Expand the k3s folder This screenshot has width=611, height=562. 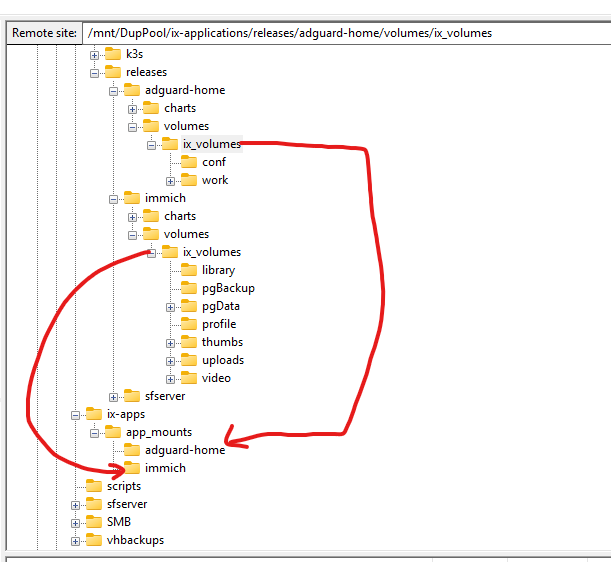click(94, 55)
